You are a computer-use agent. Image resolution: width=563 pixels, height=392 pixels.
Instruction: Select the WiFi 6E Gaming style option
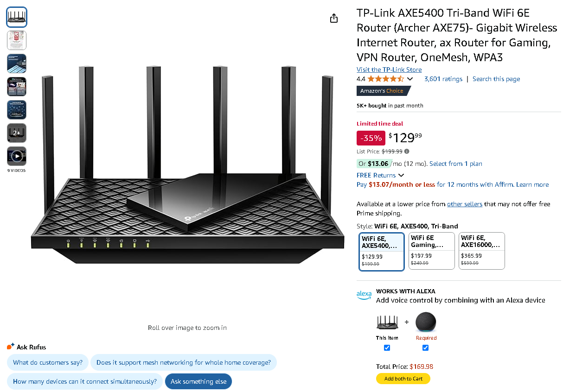[431, 251]
